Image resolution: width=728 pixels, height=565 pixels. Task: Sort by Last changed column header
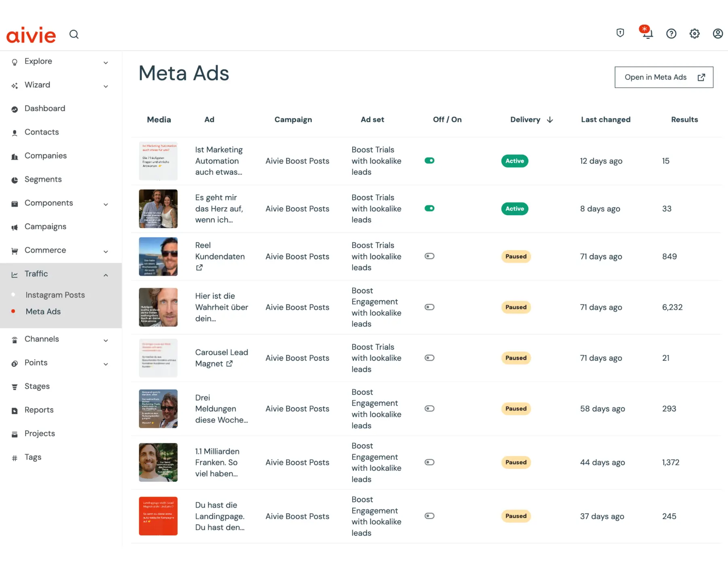[605, 120]
